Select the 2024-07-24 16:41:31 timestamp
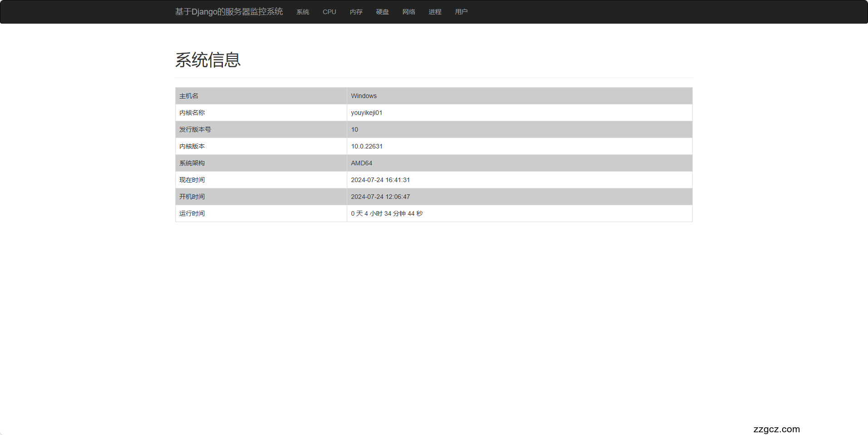Image resolution: width=868 pixels, height=435 pixels. (380, 180)
